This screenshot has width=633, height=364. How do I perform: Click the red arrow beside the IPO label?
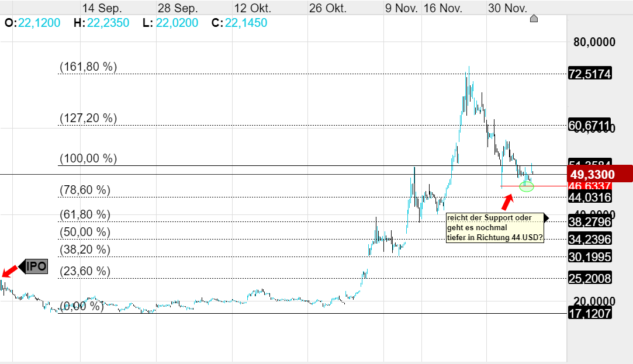pyautogui.click(x=9, y=271)
